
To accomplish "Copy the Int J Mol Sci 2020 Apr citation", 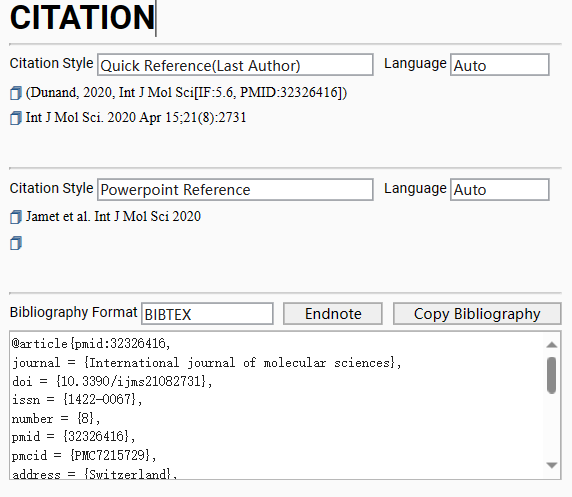I will pyautogui.click(x=16, y=118).
